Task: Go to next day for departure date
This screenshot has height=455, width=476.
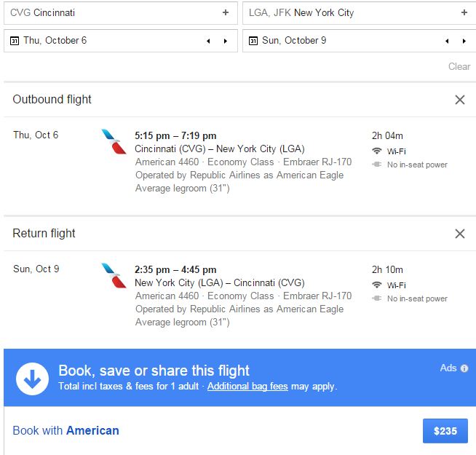Action: [x=226, y=41]
